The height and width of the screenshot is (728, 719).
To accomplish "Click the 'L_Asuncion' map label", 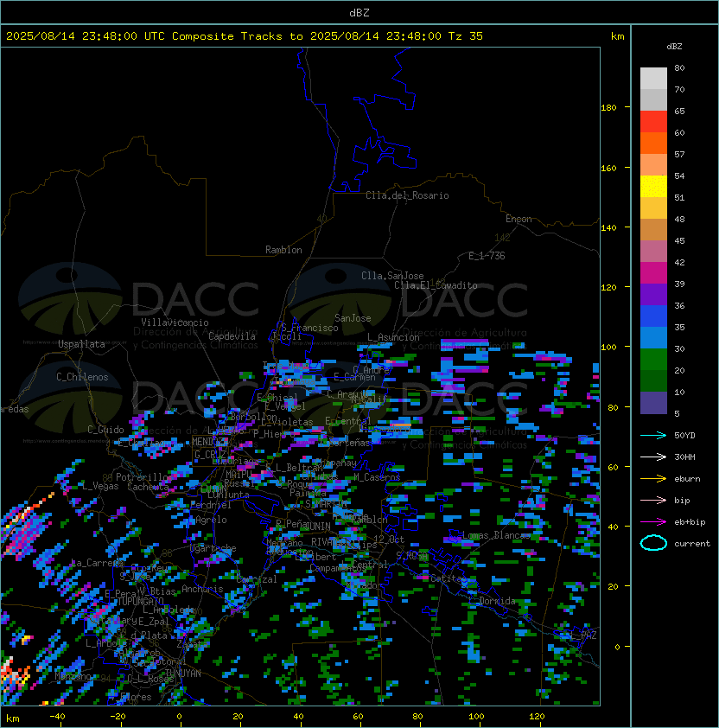I will coord(393,337).
